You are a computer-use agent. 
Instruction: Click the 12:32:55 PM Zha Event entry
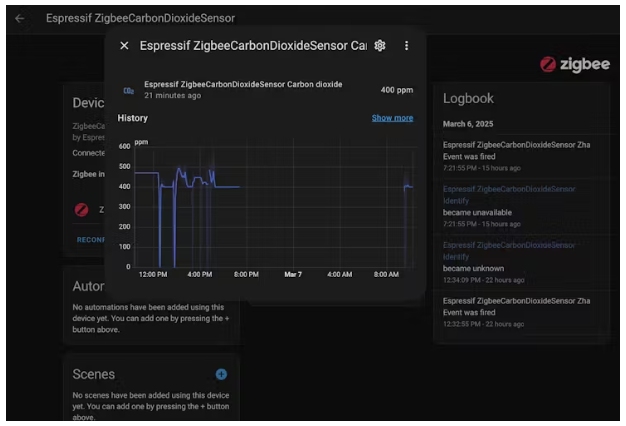coord(516,306)
